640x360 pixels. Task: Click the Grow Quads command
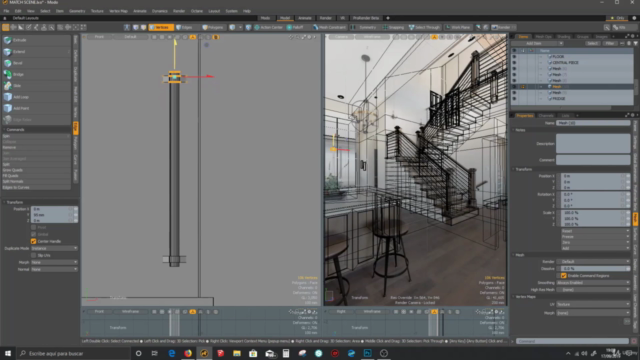pyautogui.click(x=36, y=170)
